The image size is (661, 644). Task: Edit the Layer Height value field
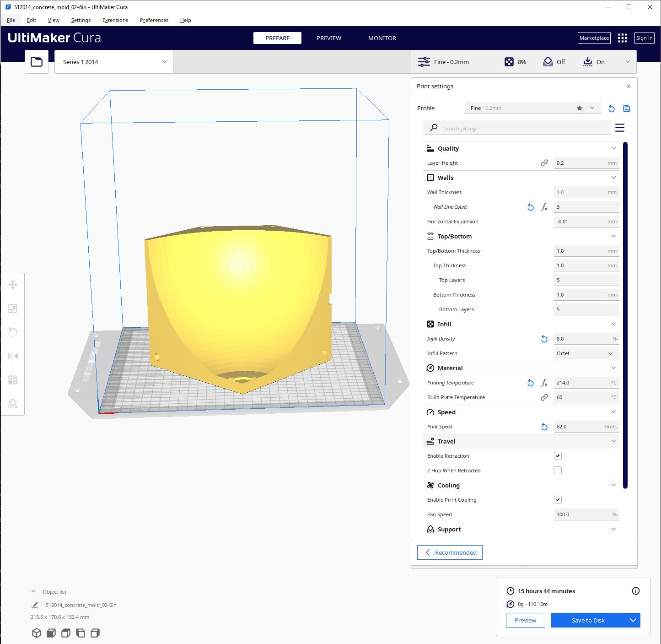(x=586, y=163)
